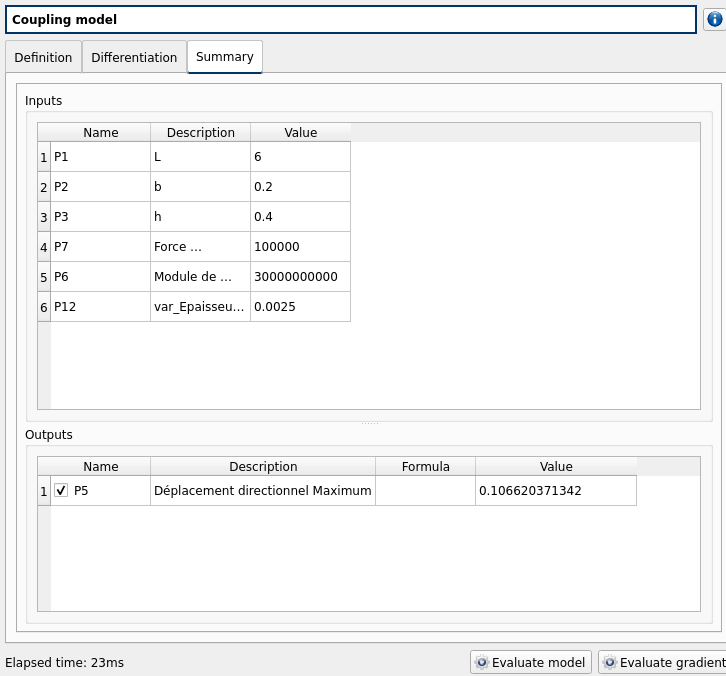Screen dimensions: 726x676
Task: Click the outputs Formula column header
Action: 425,467
